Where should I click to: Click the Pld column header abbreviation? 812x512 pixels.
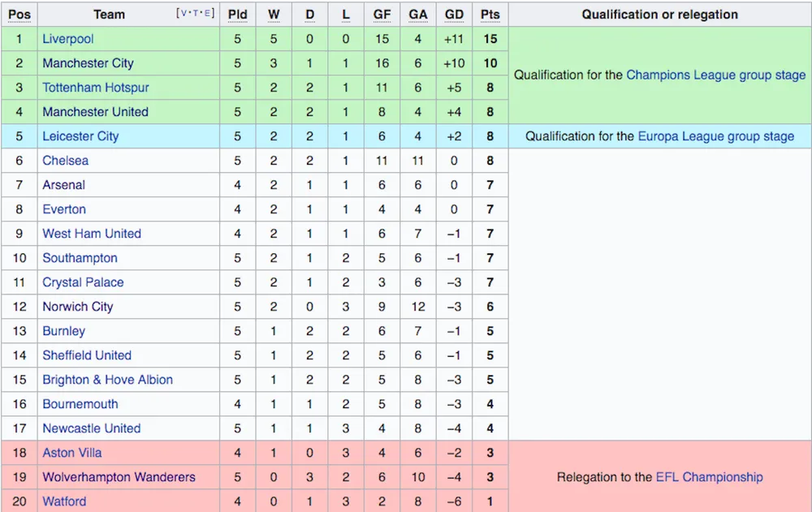238,15
